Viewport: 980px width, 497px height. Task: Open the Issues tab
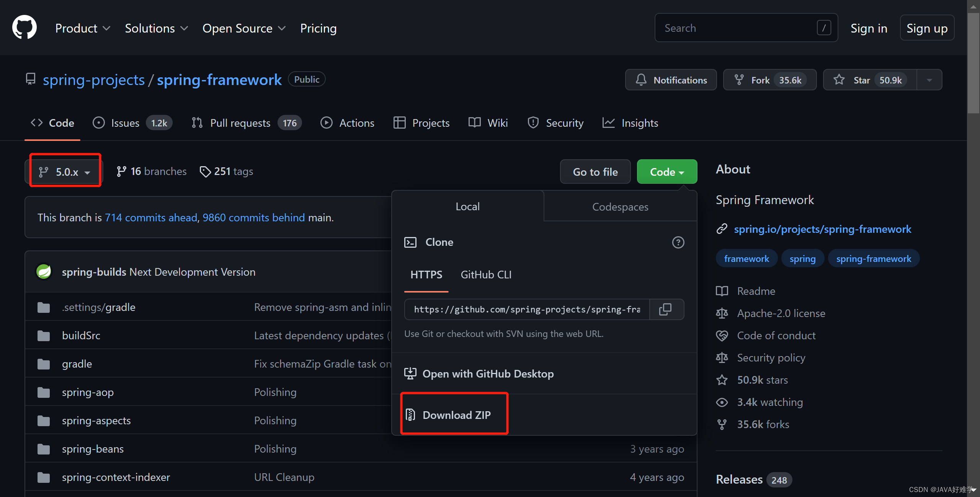(x=132, y=123)
